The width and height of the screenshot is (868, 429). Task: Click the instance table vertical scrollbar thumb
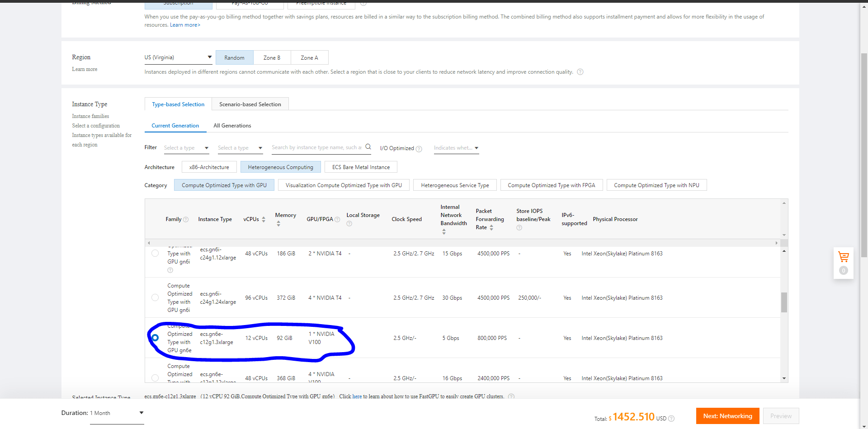tap(784, 302)
